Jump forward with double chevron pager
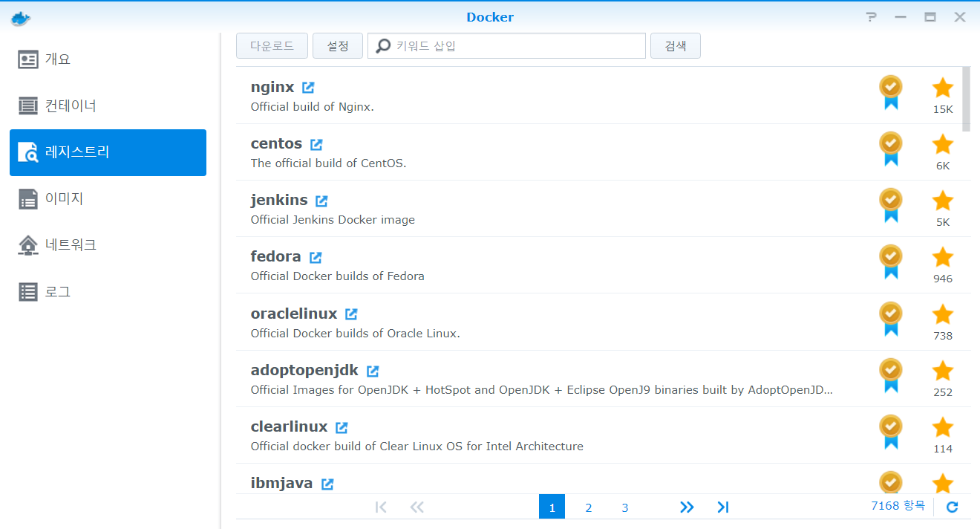The width and height of the screenshot is (980, 529). [687, 507]
